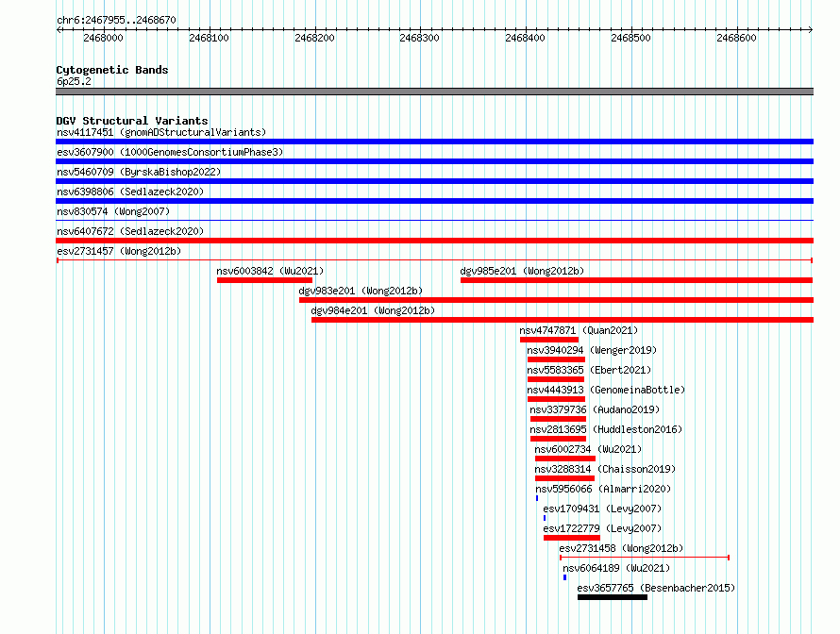Open the dgv983e201 Wong2012b label

point(361,291)
